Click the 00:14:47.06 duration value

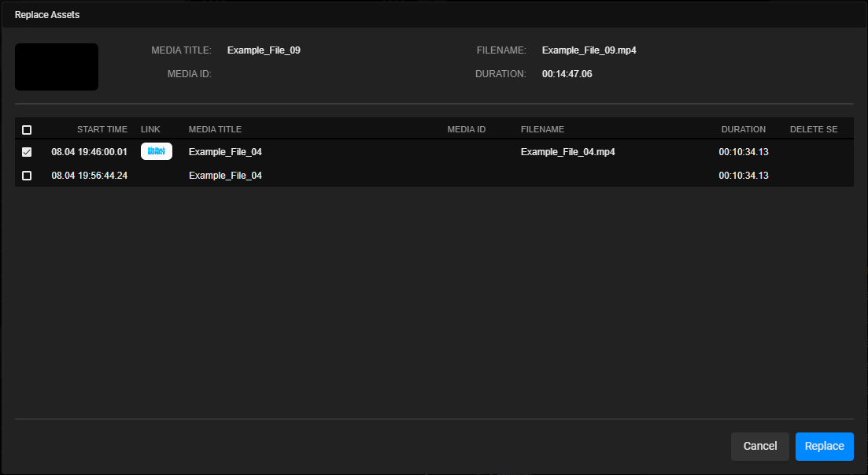pos(567,73)
